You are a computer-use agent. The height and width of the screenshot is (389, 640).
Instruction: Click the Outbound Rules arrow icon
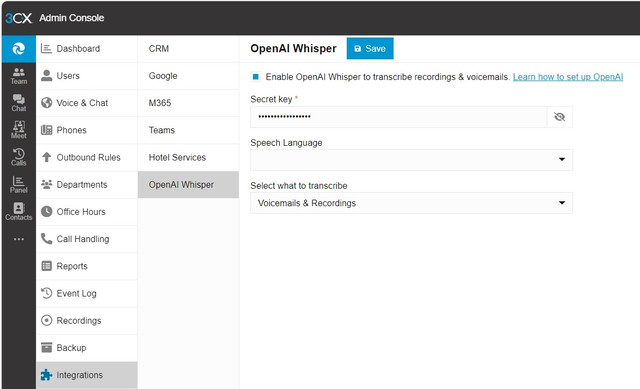[47, 157]
